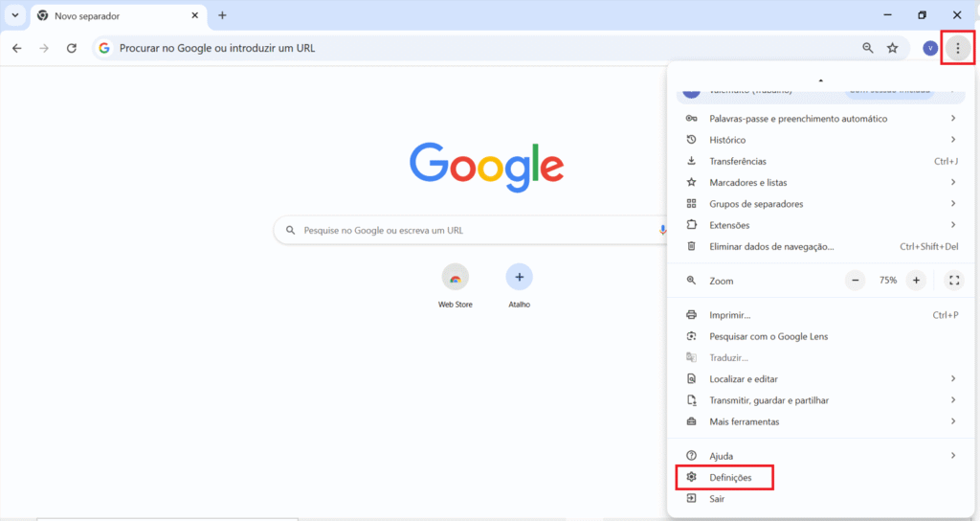980x521 pixels.
Task: Click the Google Lens icon in menu
Action: (691, 336)
